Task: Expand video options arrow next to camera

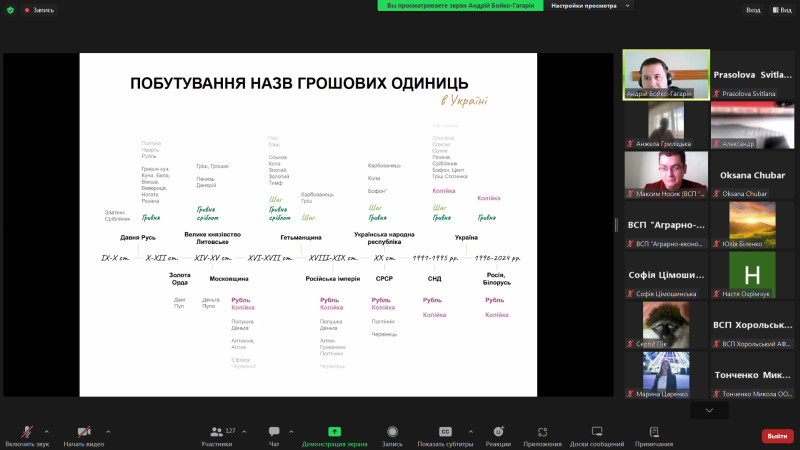Action: pyautogui.click(x=108, y=431)
